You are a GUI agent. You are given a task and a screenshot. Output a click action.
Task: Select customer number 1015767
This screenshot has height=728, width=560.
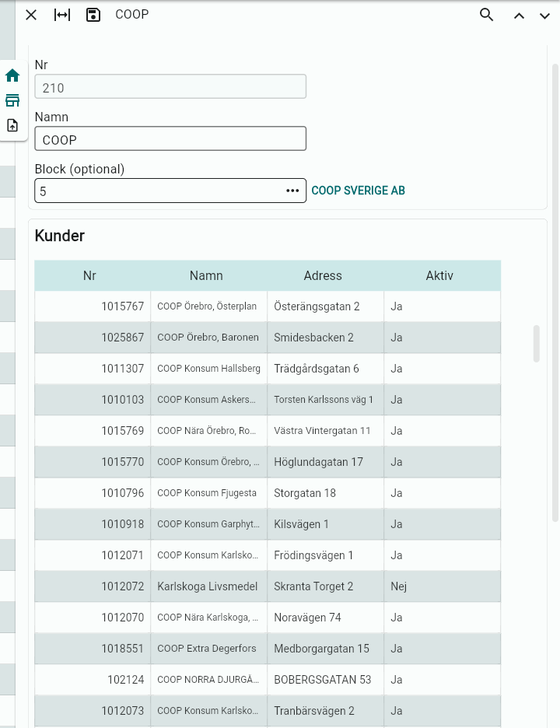point(123,306)
